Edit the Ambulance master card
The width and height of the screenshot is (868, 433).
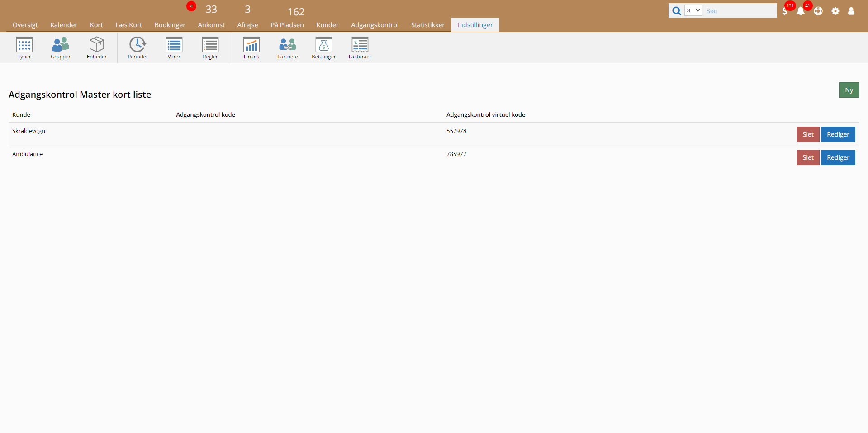[838, 157]
